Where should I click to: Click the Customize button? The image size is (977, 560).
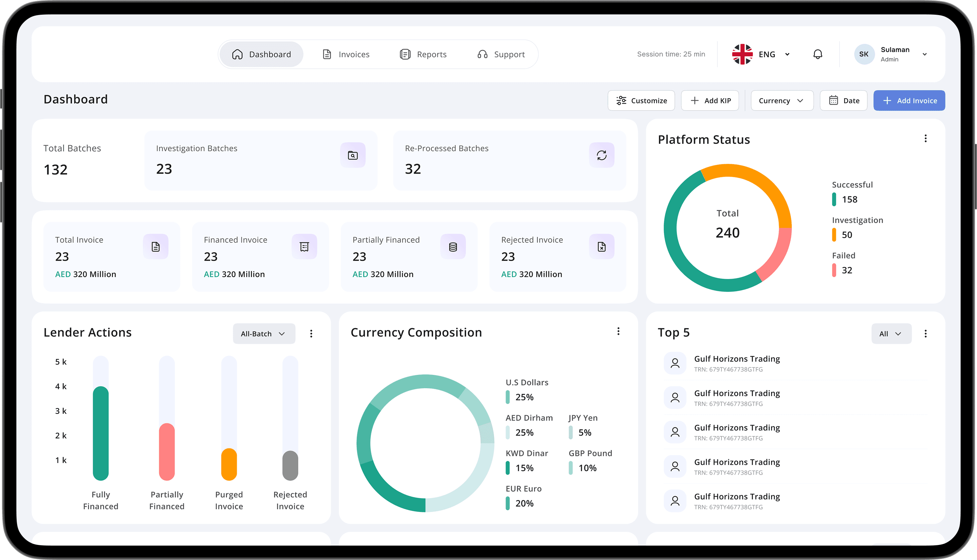click(x=641, y=100)
